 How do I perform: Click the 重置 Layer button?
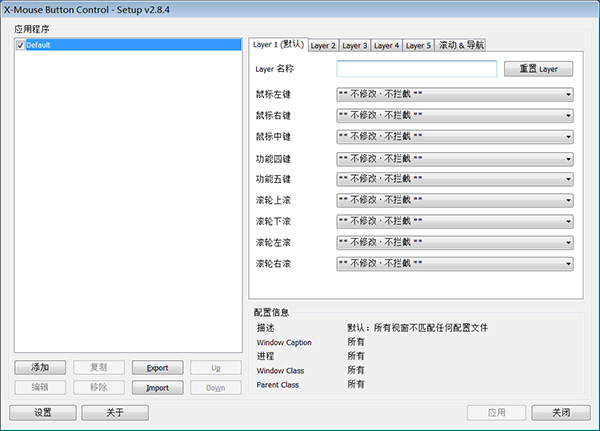(538, 69)
